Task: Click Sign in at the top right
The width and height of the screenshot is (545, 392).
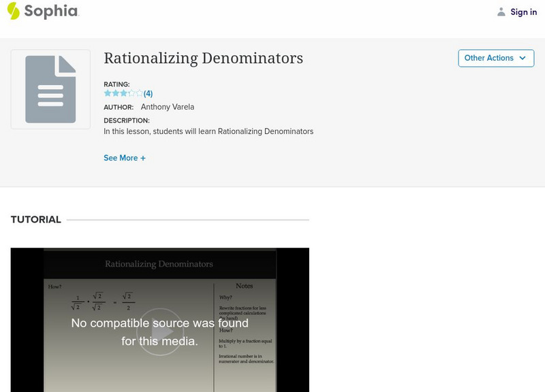Action: [x=523, y=11]
